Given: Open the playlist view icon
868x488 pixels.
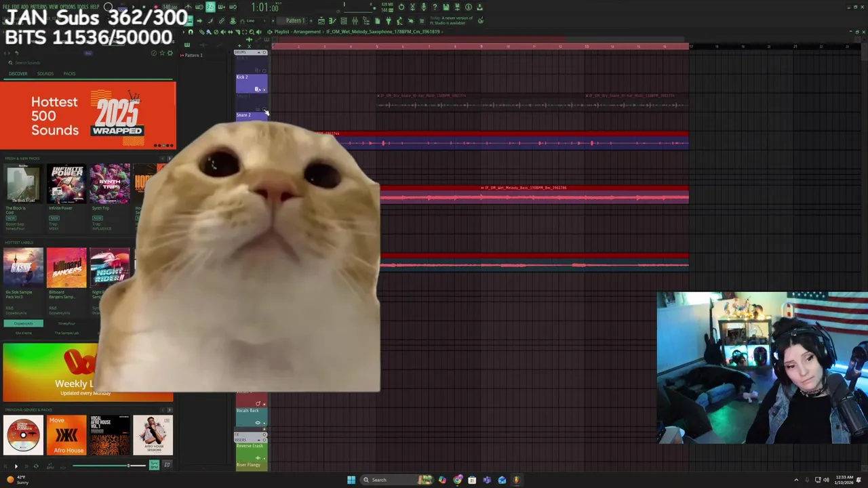Looking at the screenshot, I should pyautogui.click(x=321, y=21).
